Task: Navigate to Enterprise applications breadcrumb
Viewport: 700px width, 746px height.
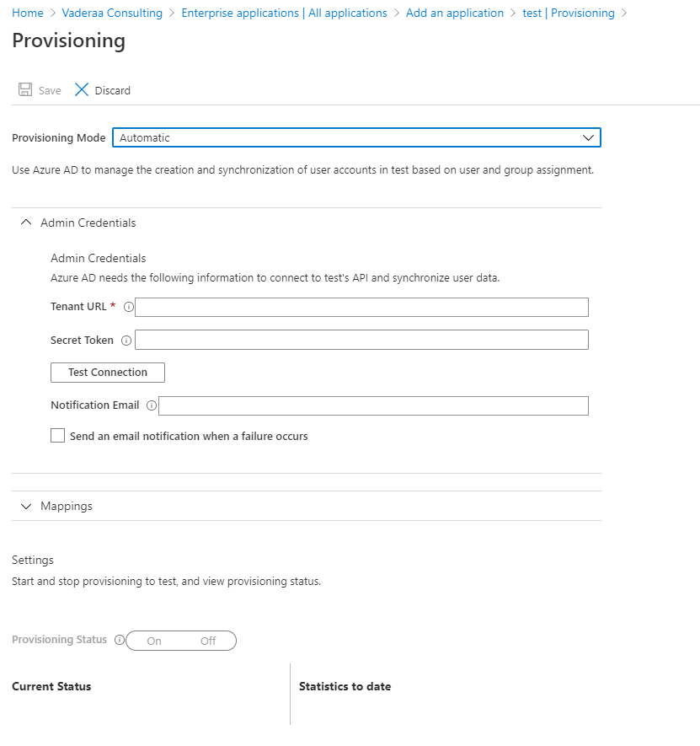Action: point(284,13)
